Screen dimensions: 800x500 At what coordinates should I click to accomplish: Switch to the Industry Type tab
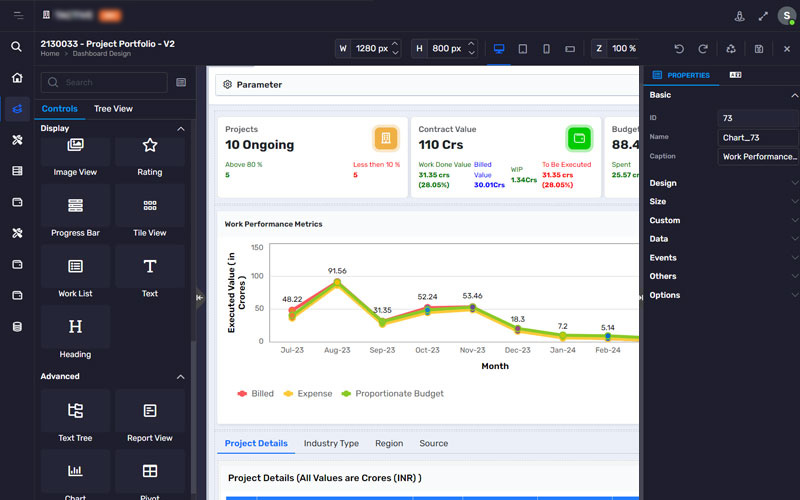[331, 443]
